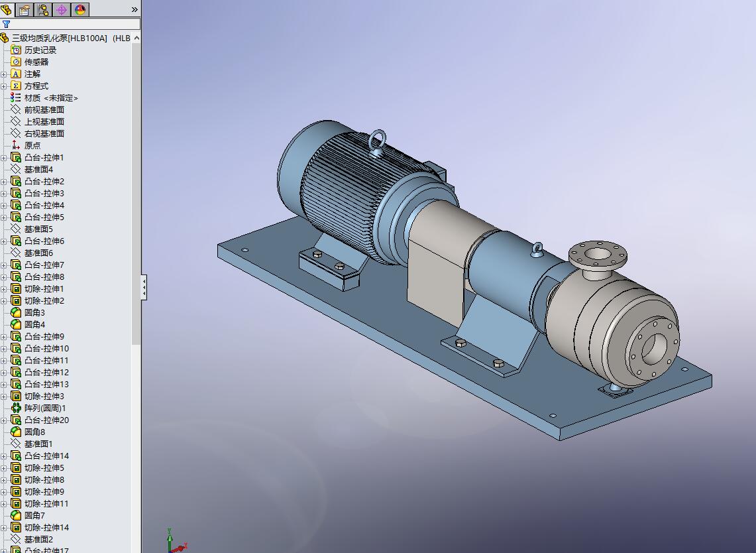Click the feature tree vertical scrollbar thumb

click(136, 193)
